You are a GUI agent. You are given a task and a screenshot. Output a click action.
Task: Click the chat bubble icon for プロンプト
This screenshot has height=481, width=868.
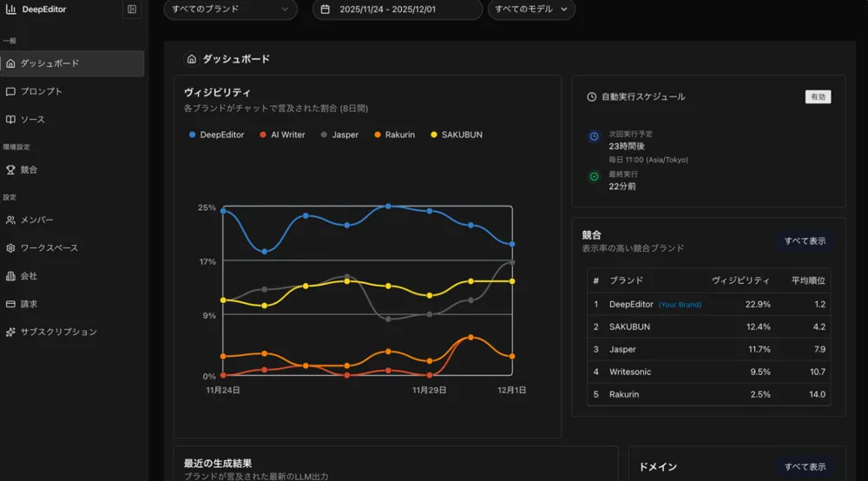[x=10, y=91]
